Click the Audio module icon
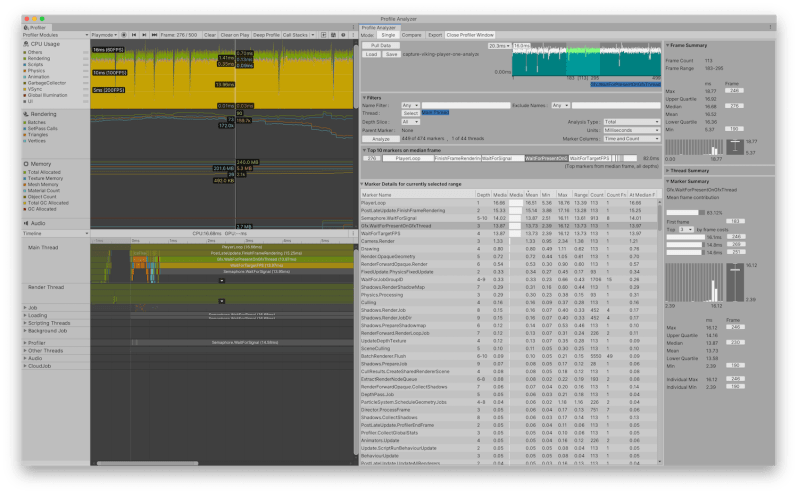Screen dimensions: 798x494 click(26, 223)
